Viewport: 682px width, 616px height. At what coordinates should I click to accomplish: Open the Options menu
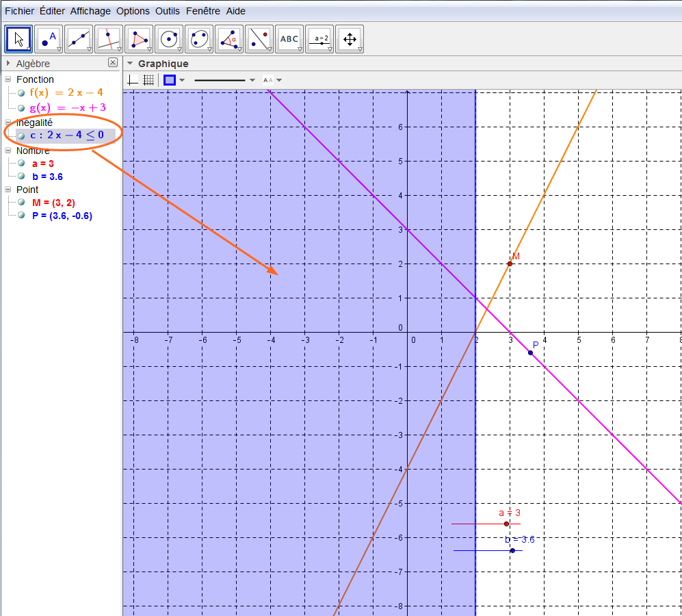[133, 11]
